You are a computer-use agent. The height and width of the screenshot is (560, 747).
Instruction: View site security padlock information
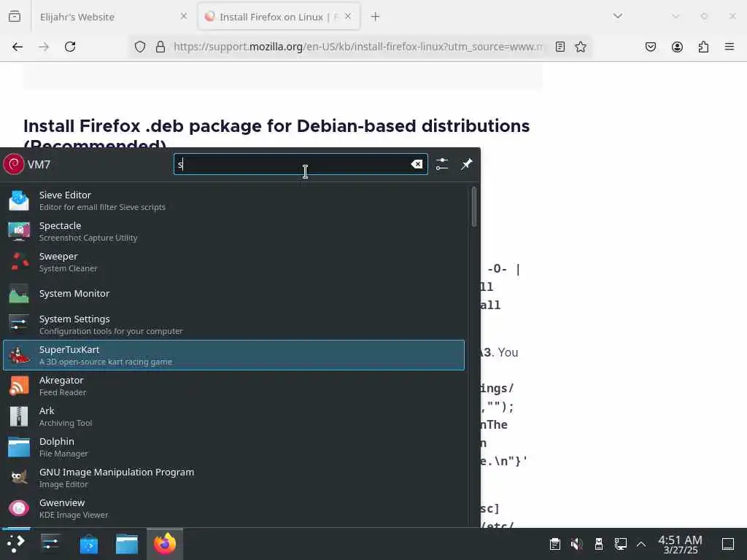160,47
